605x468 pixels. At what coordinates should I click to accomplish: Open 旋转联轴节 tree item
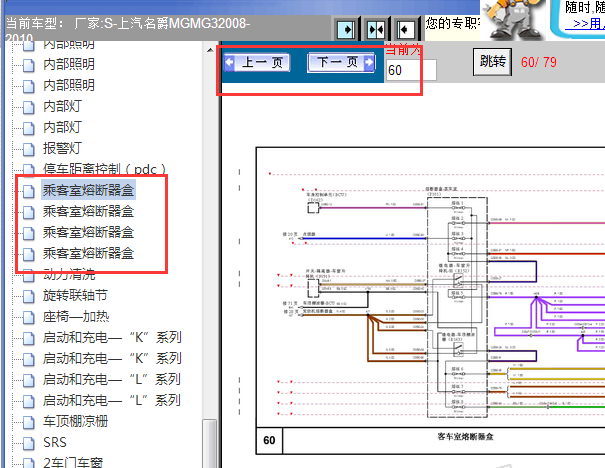(75, 296)
